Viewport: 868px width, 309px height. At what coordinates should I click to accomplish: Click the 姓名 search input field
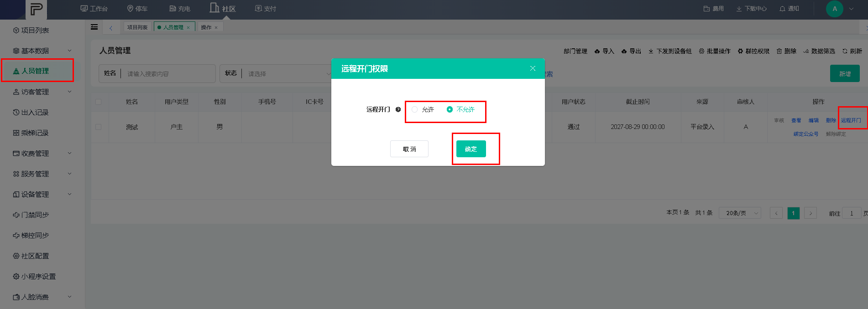[169, 73]
